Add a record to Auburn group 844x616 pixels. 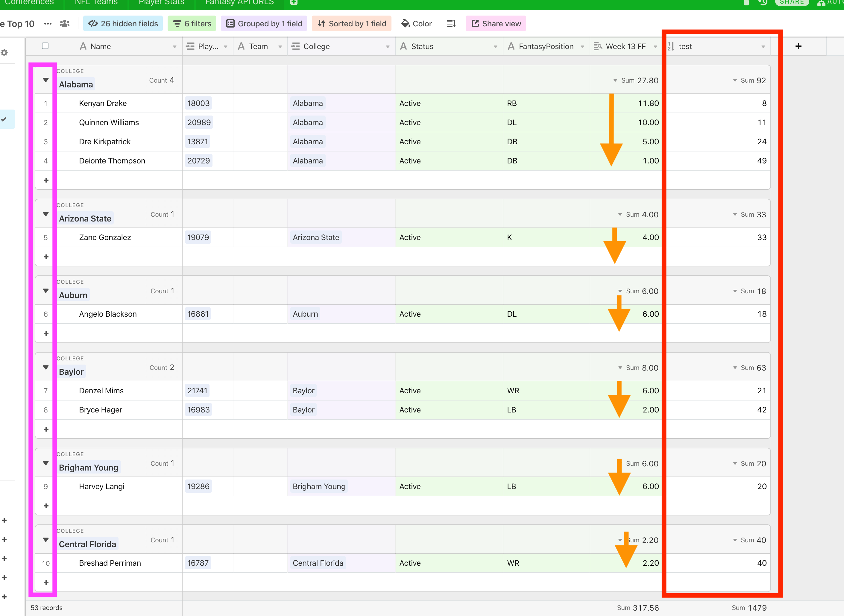point(46,333)
